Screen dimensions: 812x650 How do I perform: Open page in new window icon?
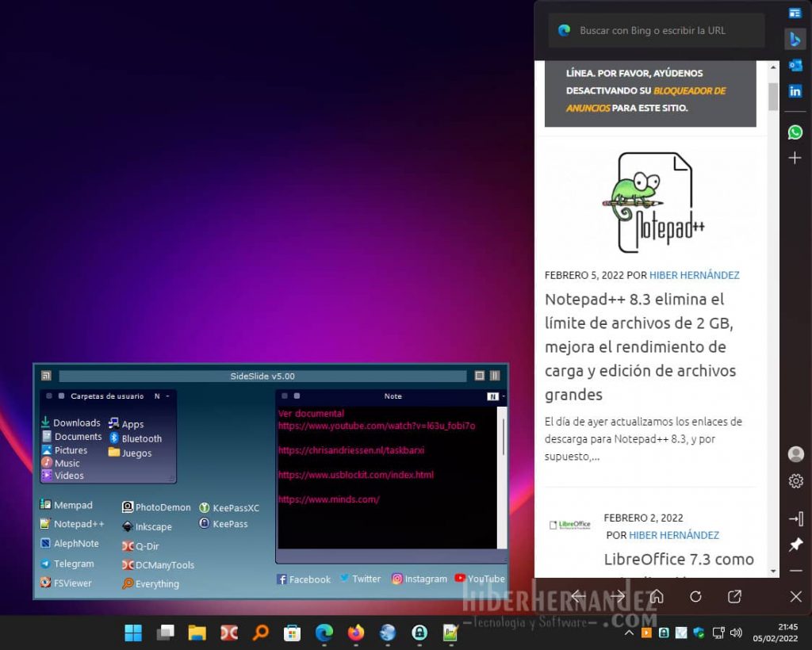734,597
